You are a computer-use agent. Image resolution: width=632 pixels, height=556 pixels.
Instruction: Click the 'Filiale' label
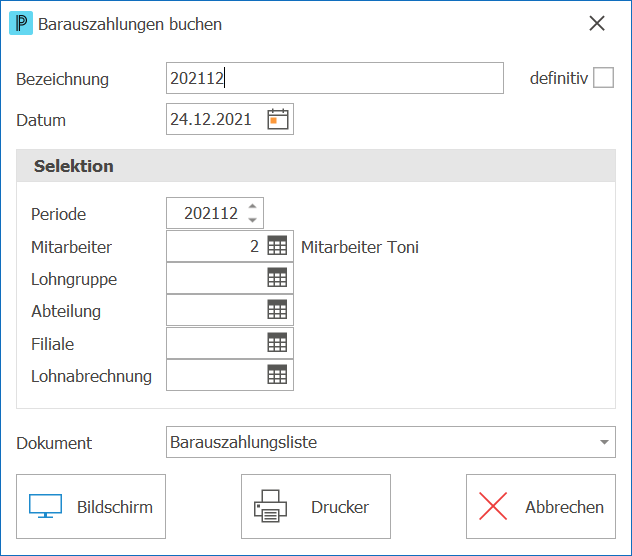(x=53, y=344)
